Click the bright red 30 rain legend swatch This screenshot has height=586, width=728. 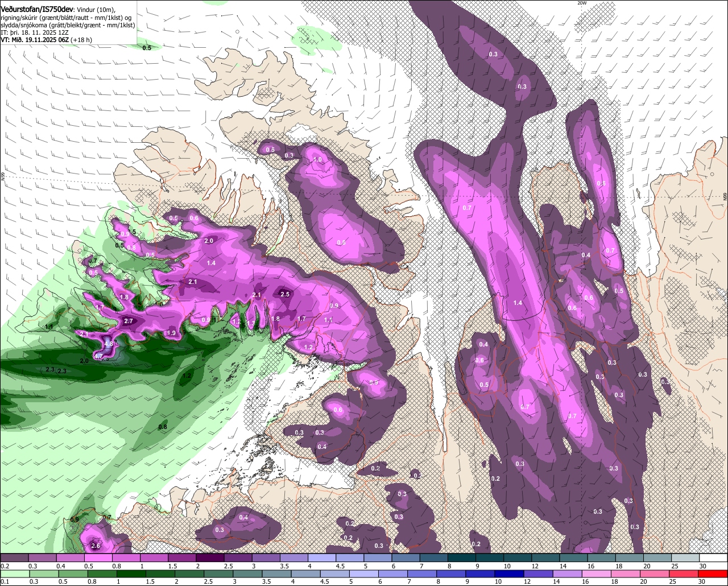tap(714, 574)
